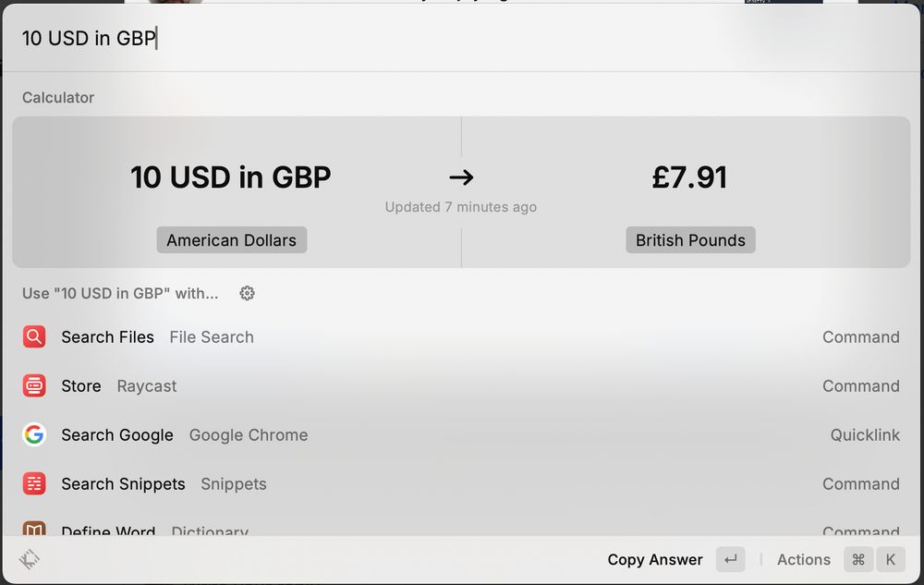This screenshot has height=585, width=924.
Task: Open the Actions menu
Action: click(804, 560)
